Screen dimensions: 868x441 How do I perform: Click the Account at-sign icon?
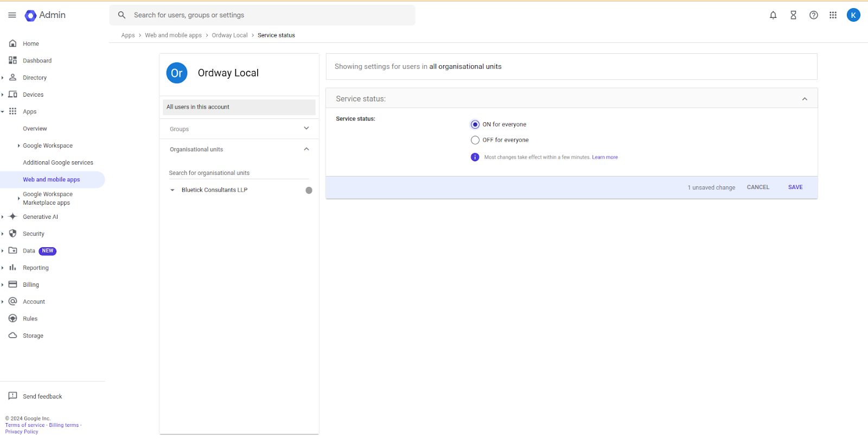(12, 301)
